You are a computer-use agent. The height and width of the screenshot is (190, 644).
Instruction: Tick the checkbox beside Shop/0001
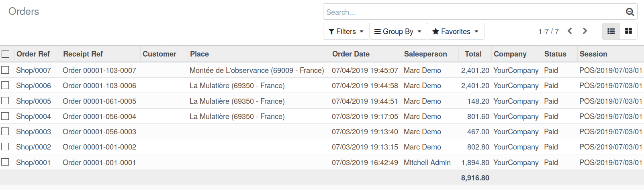(5, 162)
